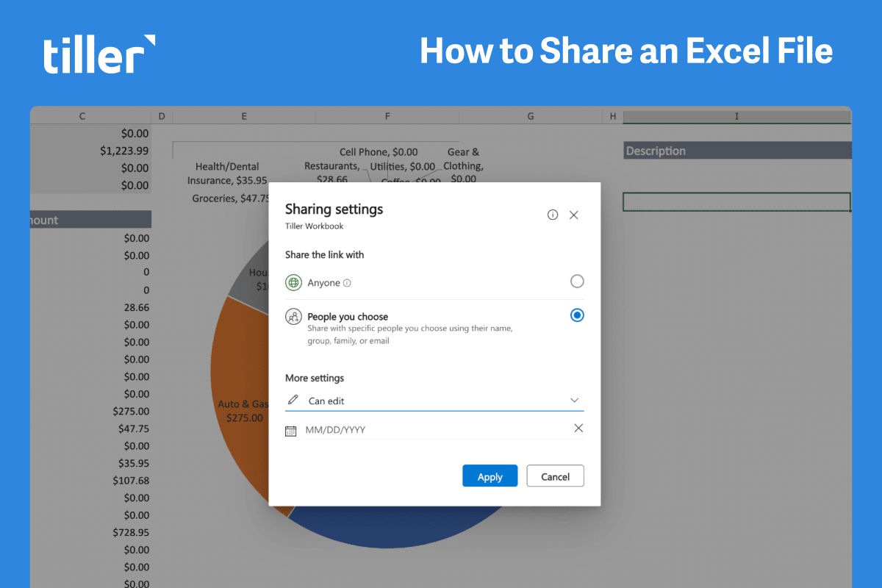Click the pencil icon beside Can edit
This screenshot has height=588, width=882.
pyautogui.click(x=293, y=400)
